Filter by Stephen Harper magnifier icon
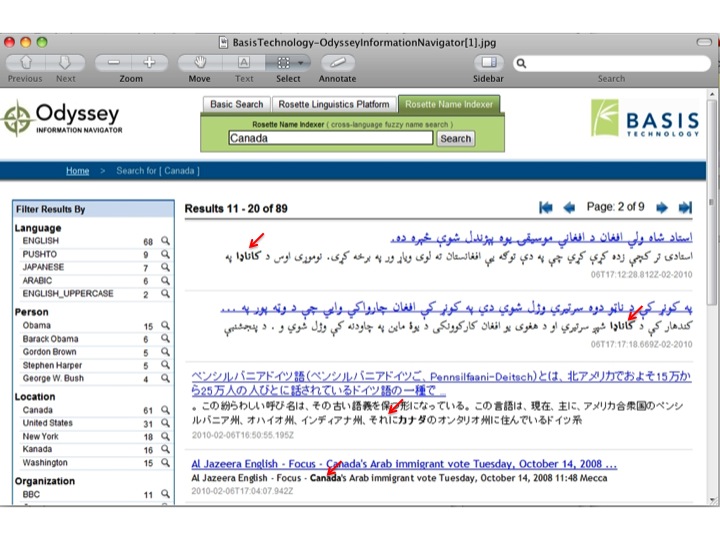 tap(165, 365)
